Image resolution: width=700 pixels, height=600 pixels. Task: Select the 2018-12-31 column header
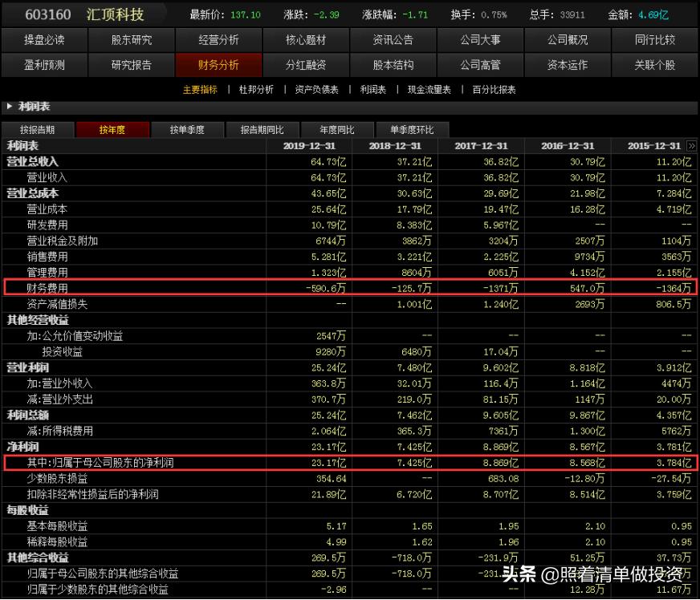coord(395,146)
